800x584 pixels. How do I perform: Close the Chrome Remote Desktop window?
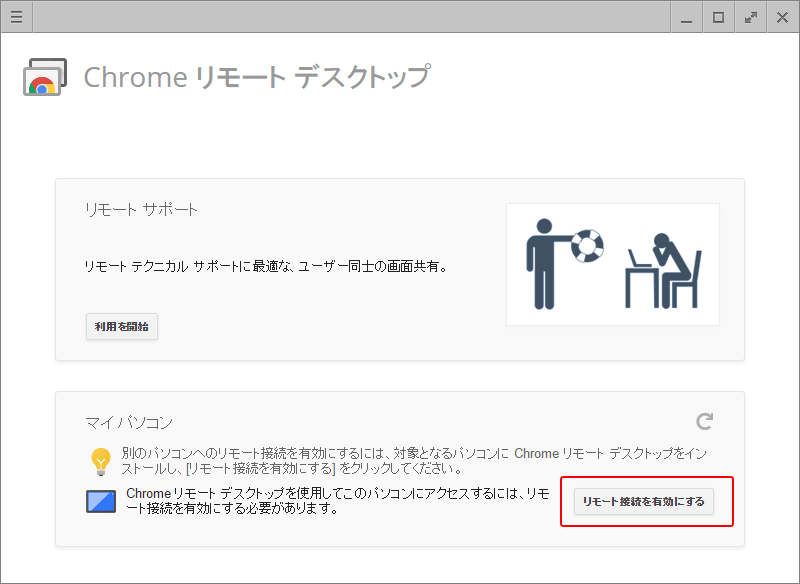tap(782, 17)
